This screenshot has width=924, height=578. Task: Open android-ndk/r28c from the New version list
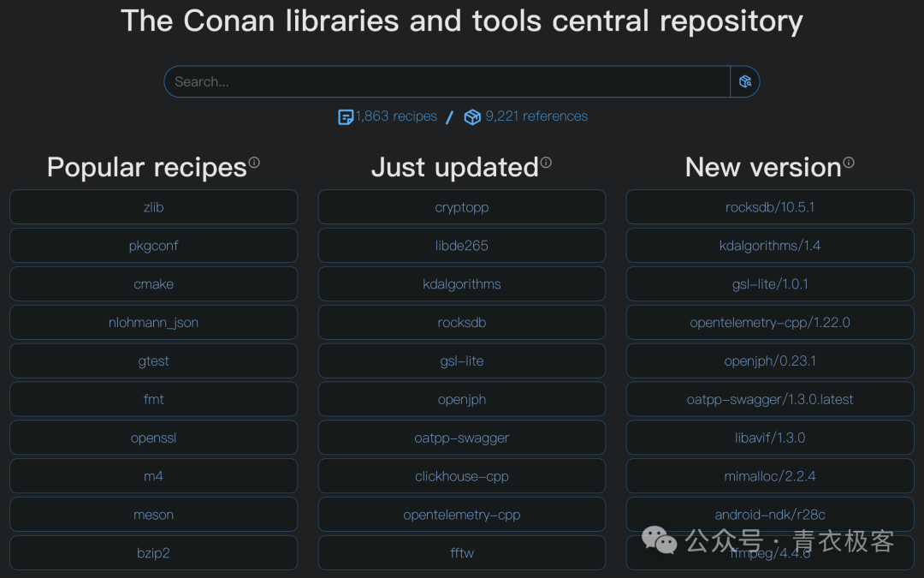coord(769,515)
